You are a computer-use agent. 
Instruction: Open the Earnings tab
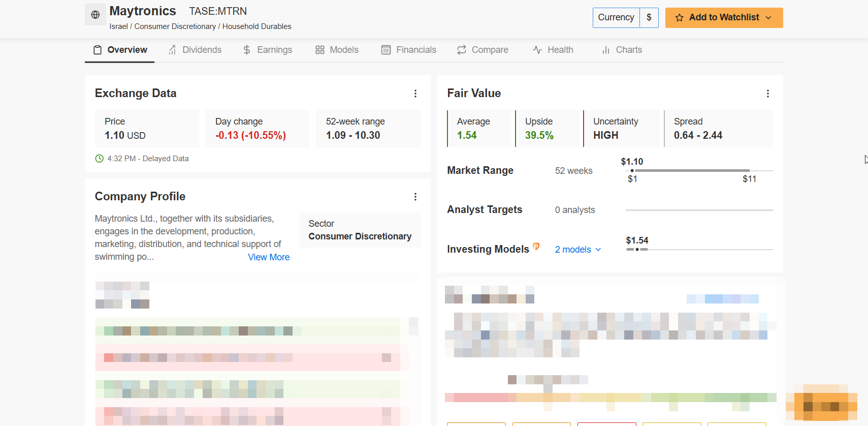coord(267,50)
